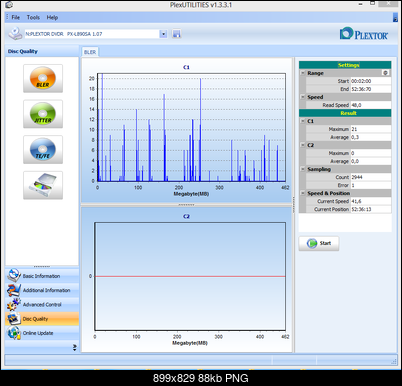Click the save icon next to drive selector
The width and height of the screenshot is (402, 386).
(x=177, y=34)
